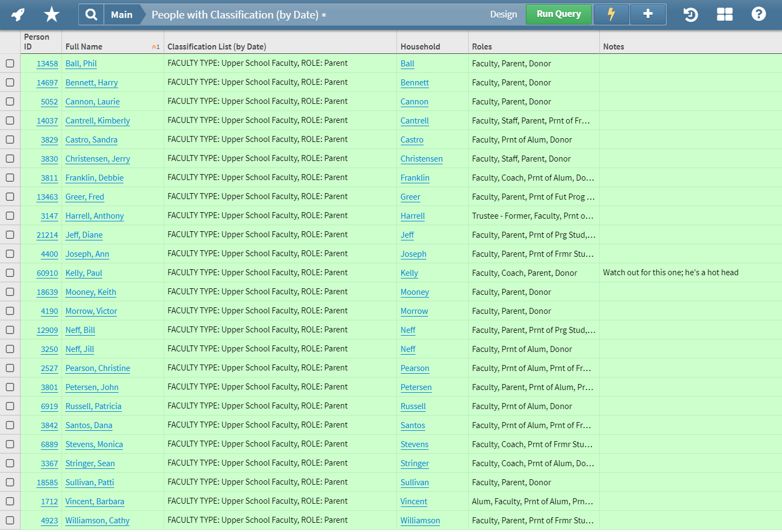Open favorites with the star icon
The image size is (782, 532).
[52, 14]
